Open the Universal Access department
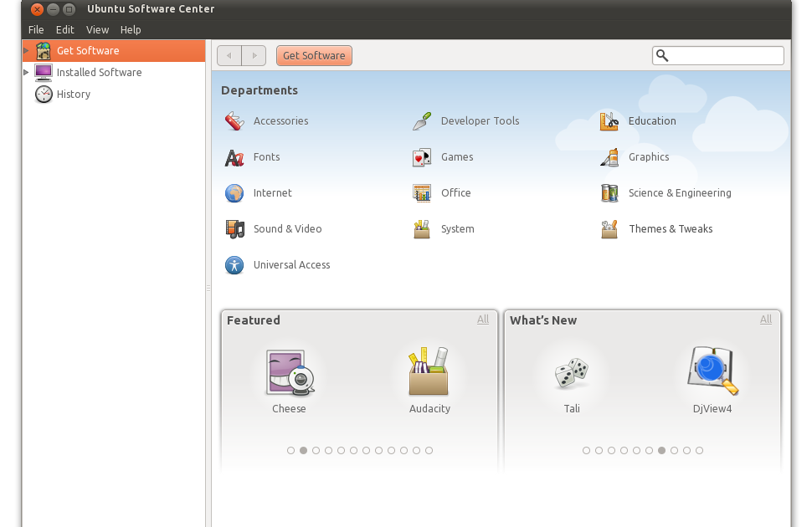812x527 pixels. (x=291, y=265)
